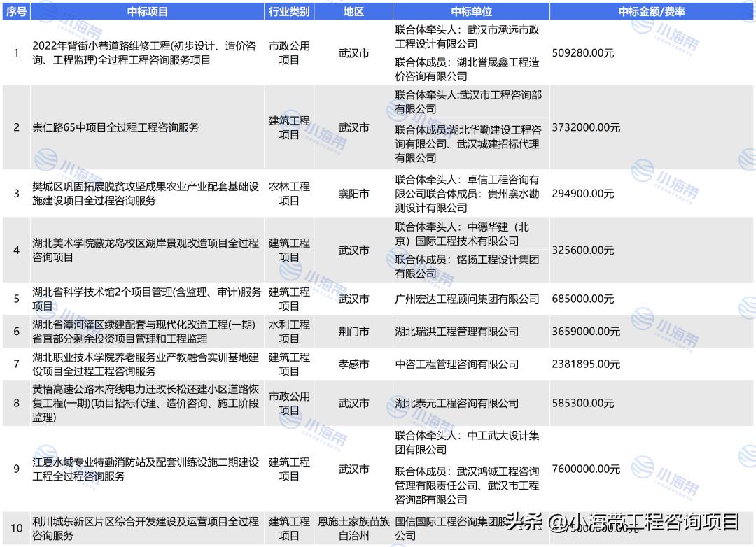Viewport: 756px width, 547px height.
Task: Click the 广州宏达工程顾问集团有限公司 entry
Action: coord(465,299)
